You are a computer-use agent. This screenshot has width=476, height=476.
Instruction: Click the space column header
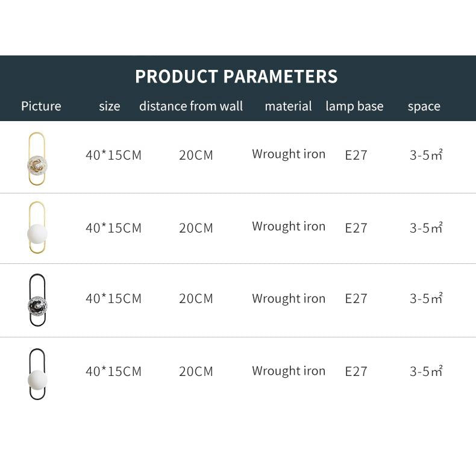click(x=424, y=107)
